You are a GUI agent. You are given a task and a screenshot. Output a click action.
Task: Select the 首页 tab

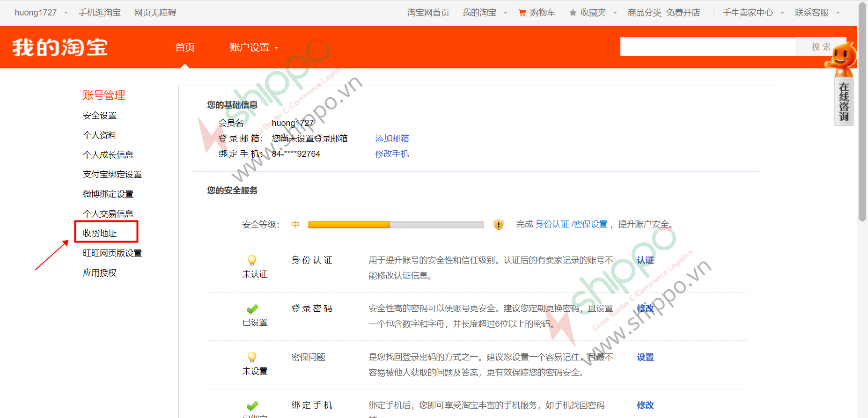185,47
